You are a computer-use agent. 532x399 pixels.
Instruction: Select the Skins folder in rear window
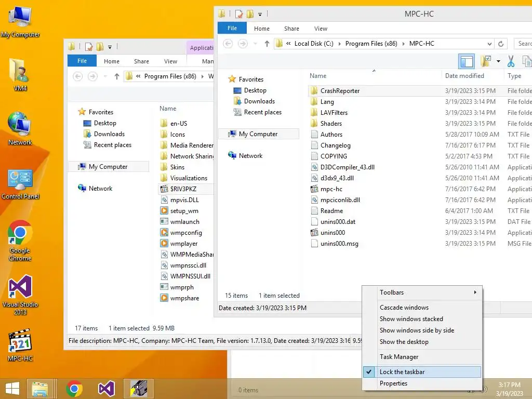[172, 167]
